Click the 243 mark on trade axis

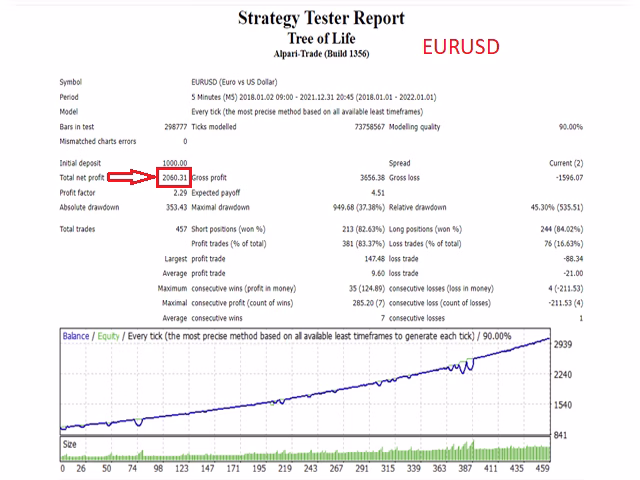pyautogui.click(x=310, y=468)
